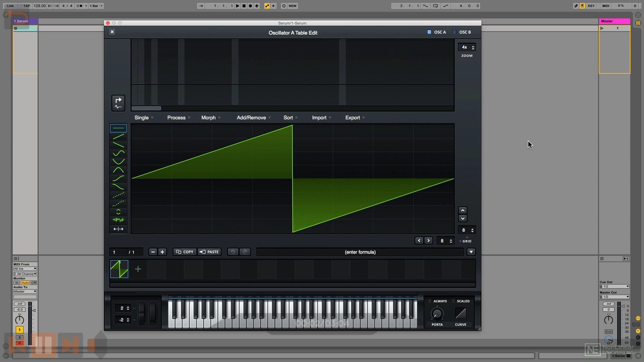This screenshot has width=644, height=362.
Task: Arm the Ableton transport record button
Action: coord(250,6)
